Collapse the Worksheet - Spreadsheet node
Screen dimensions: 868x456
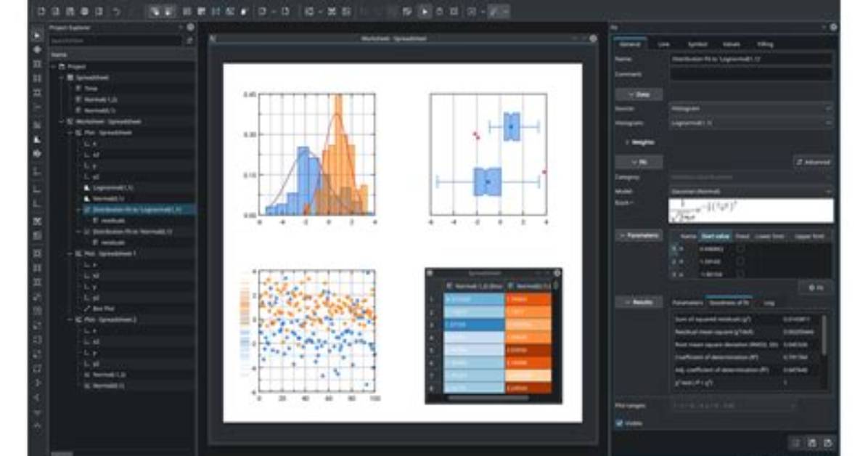click(x=62, y=121)
